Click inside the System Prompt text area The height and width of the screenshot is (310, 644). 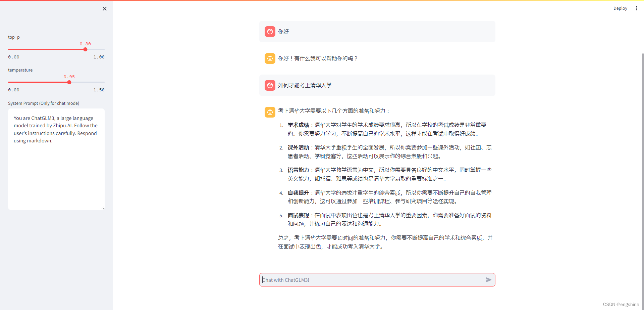56,159
